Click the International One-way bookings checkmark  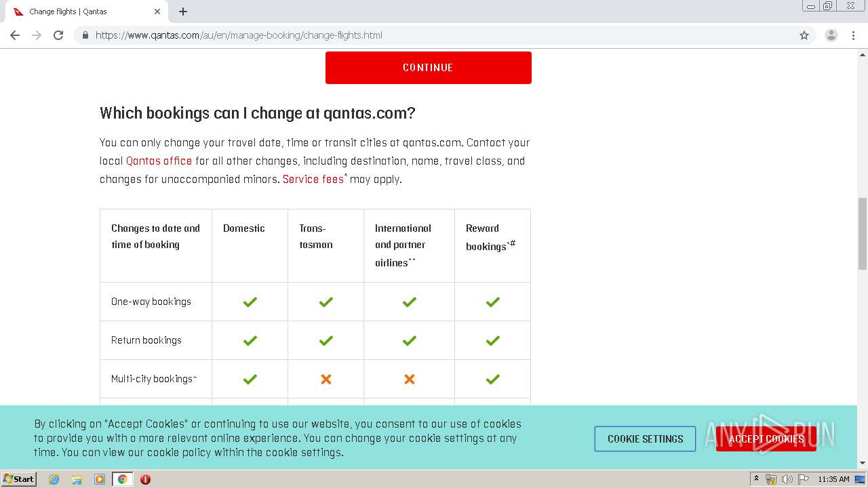pyautogui.click(x=410, y=302)
